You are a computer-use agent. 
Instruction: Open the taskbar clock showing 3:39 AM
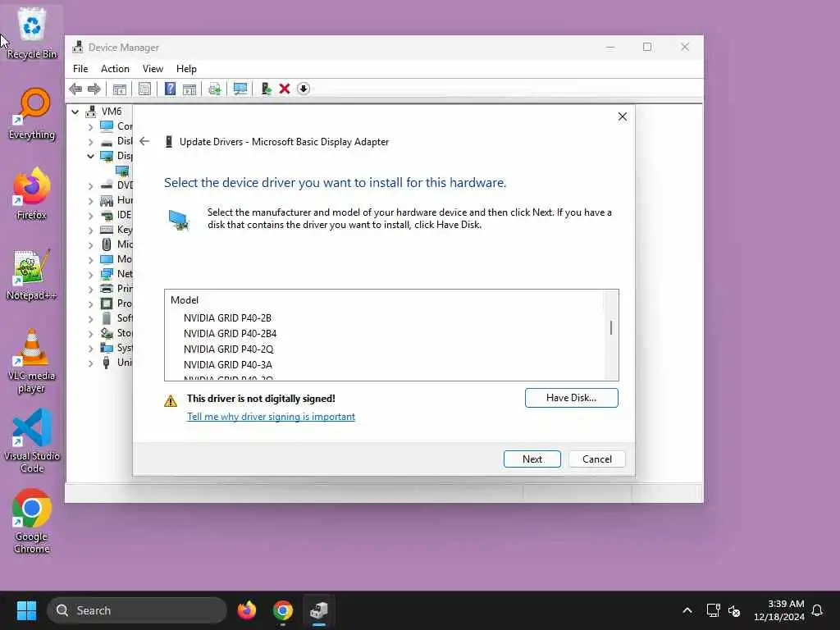pyautogui.click(x=779, y=610)
